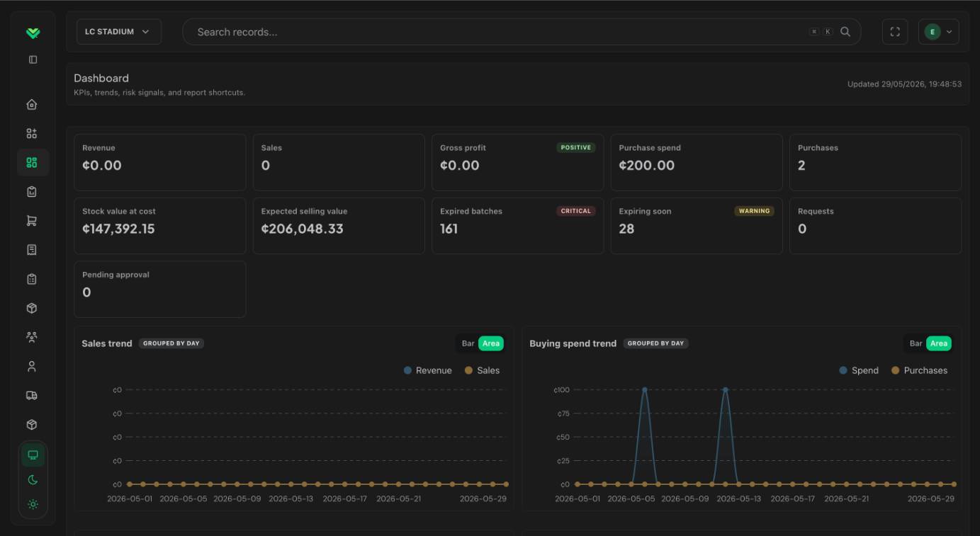Screen dimensions: 980x536
Task: Open the Sales KPI card
Action: click(339, 162)
